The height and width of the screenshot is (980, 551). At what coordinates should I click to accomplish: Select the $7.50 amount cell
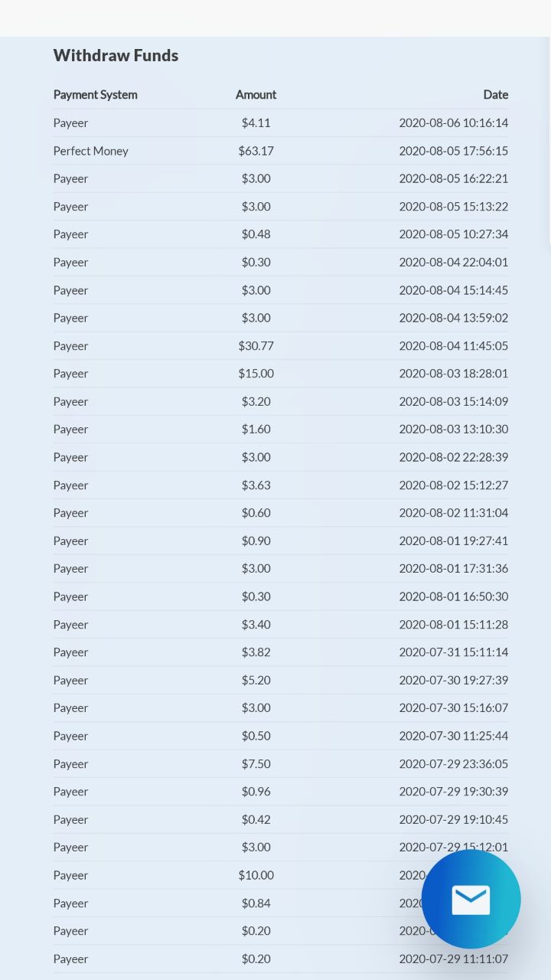click(256, 764)
